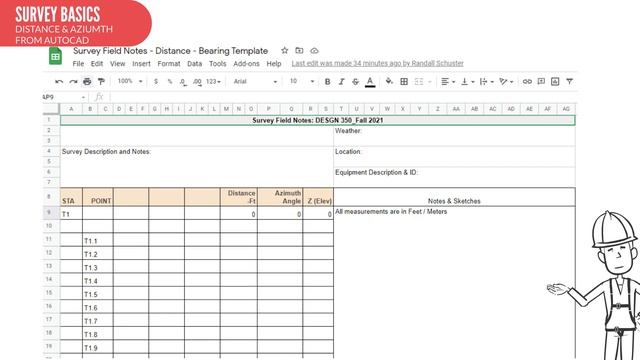Open the Horizontal align dropdown
Viewport: 640px width, 360px height.
click(x=448, y=82)
